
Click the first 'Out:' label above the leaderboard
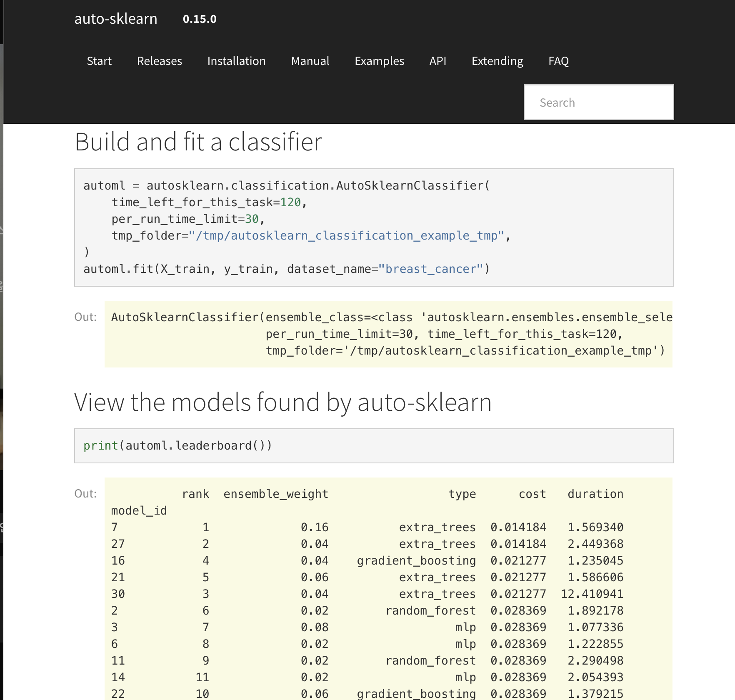pyautogui.click(x=85, y=494)
